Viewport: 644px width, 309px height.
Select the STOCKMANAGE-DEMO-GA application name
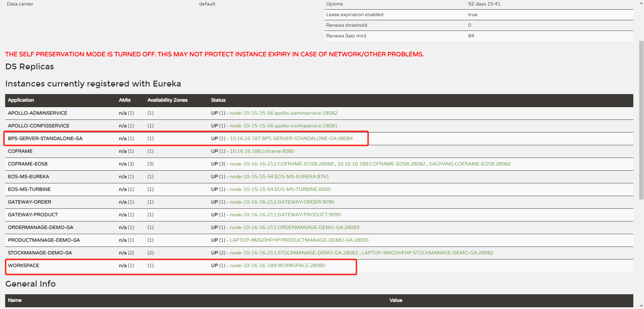[x=40, y=253]
